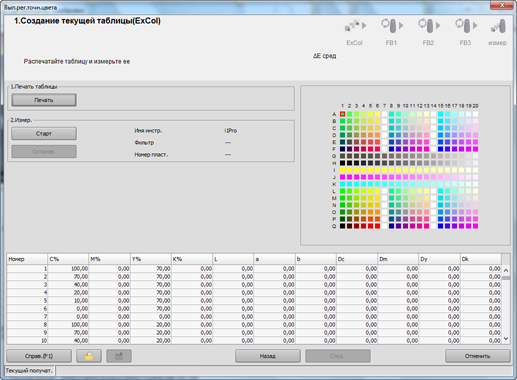Click the Текущий получат. status bar entry
The image size is (517, 380).
coord(29,370)
